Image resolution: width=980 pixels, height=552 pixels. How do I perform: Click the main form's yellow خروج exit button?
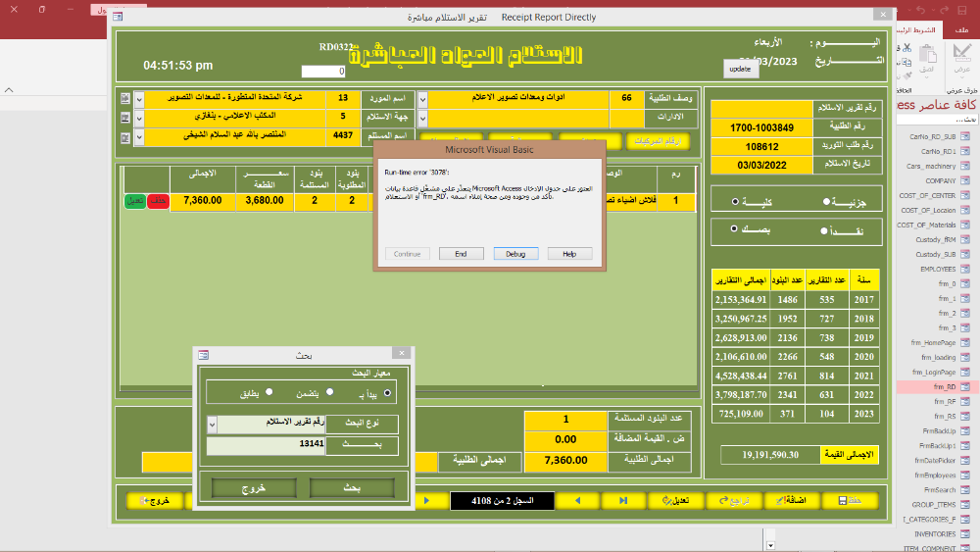click(x=155, y=500)
